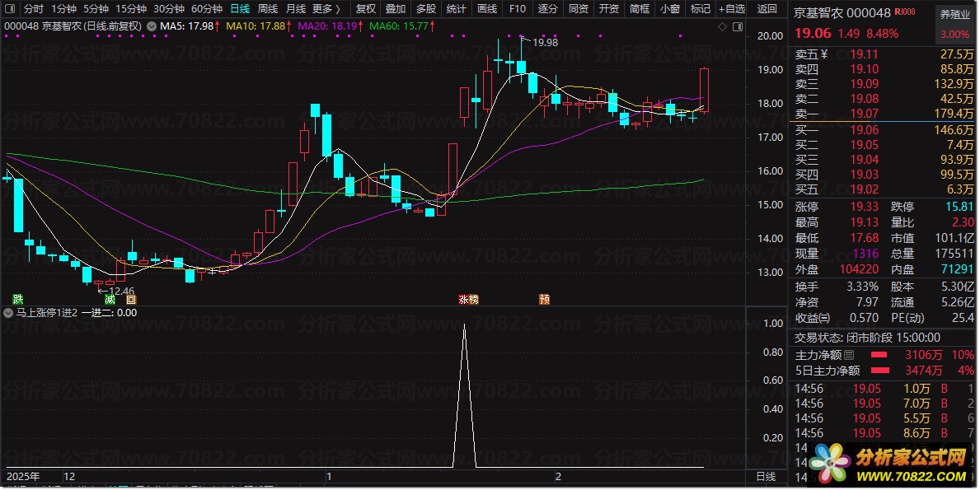
Task: Click the 19.98 high price label
Action: (x=545, y=43)
